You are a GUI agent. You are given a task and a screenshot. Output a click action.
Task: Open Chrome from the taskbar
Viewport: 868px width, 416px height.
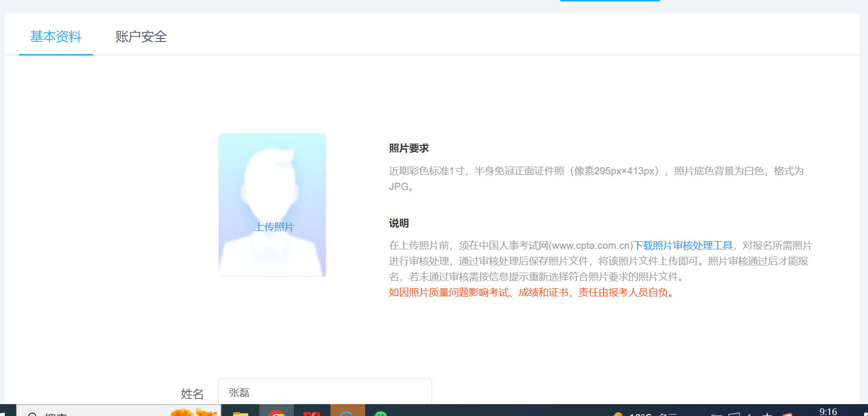pos(276,411)
